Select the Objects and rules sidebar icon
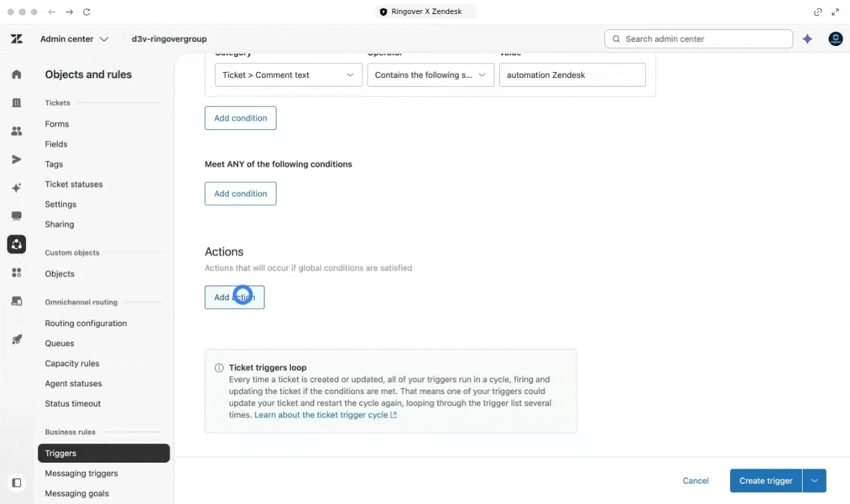 (x=17, y=244)
